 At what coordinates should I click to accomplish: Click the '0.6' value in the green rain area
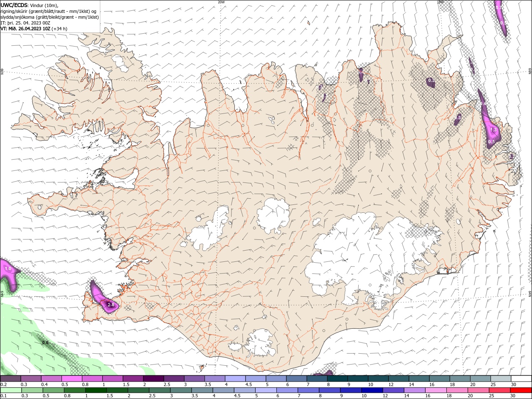pos(45,342)
